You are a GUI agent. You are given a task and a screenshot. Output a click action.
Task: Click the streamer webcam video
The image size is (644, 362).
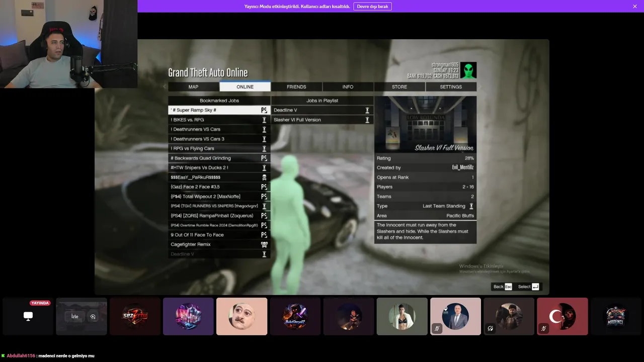[68, 44]
